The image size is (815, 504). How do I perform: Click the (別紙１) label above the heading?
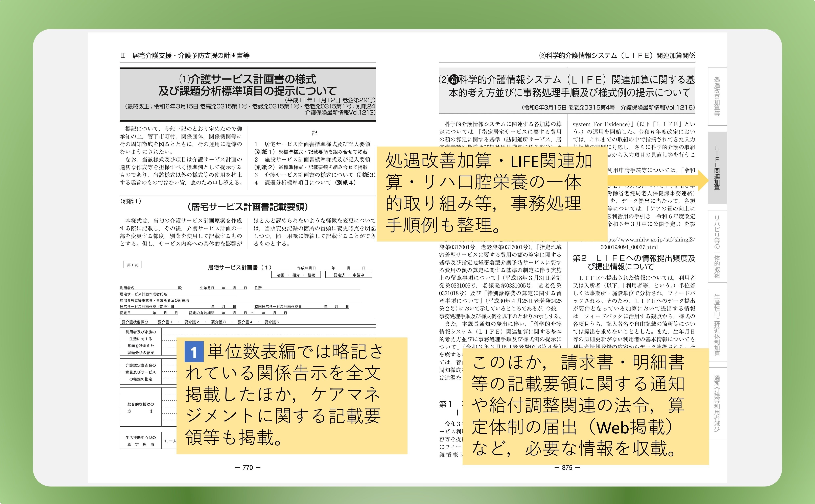(131, 201)
